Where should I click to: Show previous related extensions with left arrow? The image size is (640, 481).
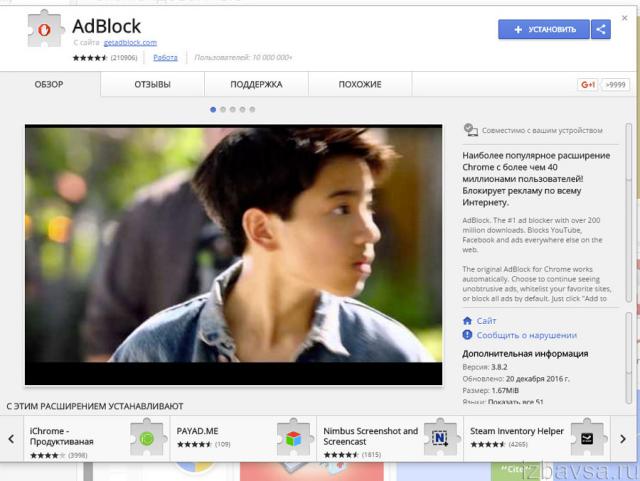(x=11, y=439)
